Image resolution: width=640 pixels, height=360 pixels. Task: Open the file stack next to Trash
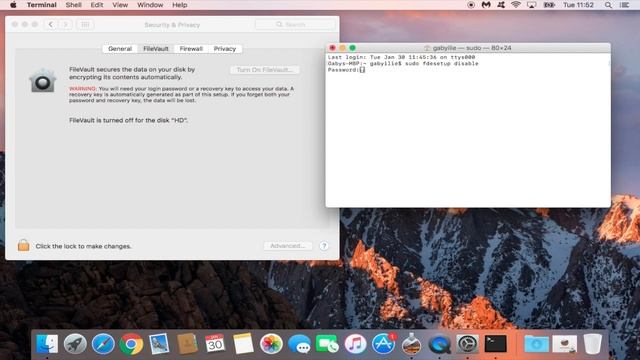click(564, 344)
